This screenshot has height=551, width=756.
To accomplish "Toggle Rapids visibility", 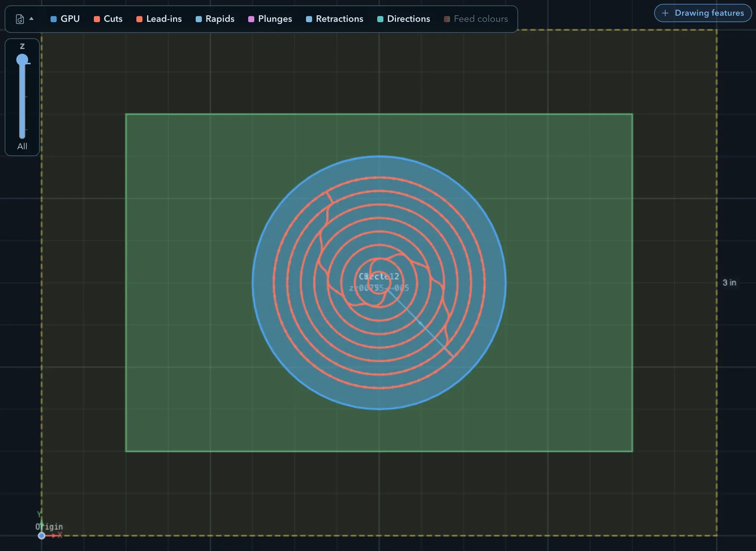I will (x=215, y=19).
